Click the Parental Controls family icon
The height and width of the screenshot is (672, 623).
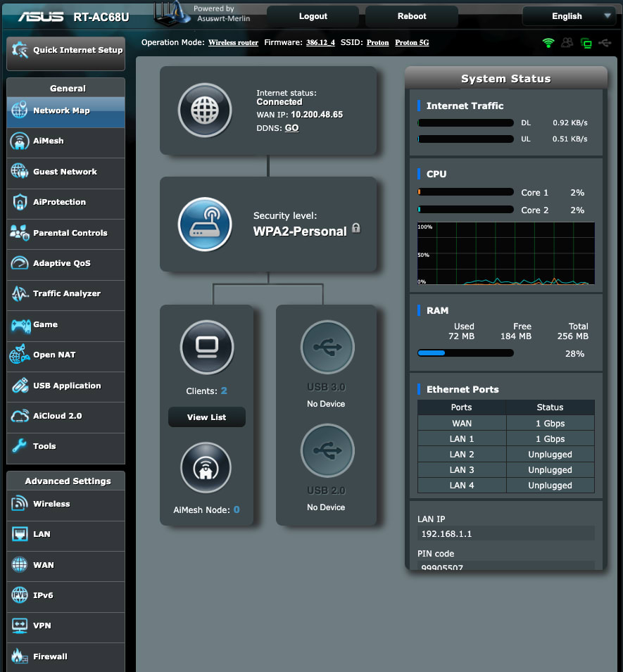19,232
